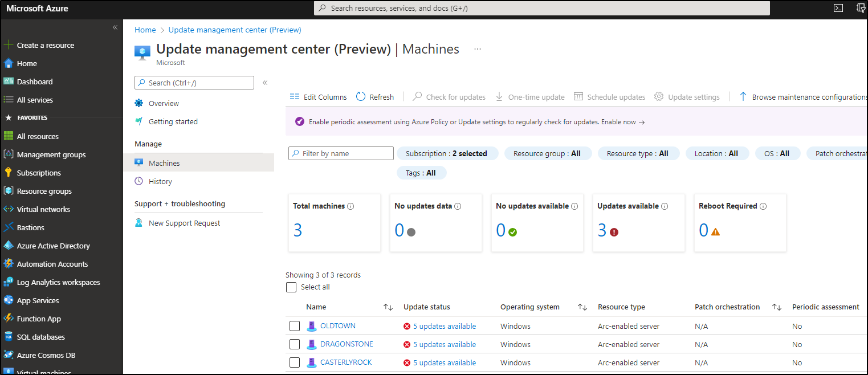Open the Location filter pill
The width and height of the screenshot is (868, 375).
coord(717,153)
